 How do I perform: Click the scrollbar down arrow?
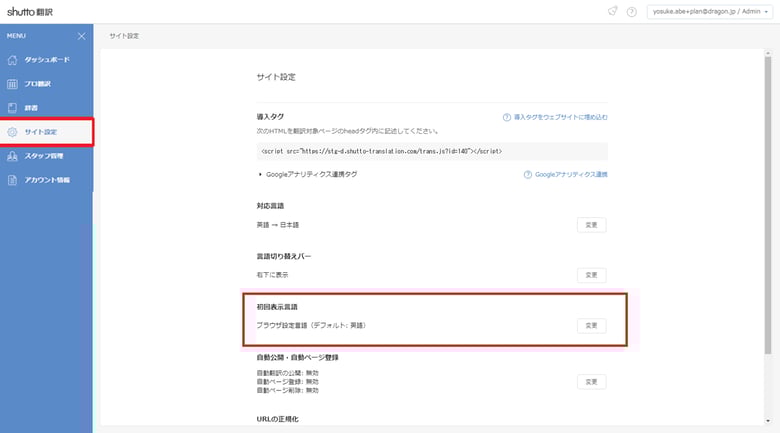pos(768,421)
